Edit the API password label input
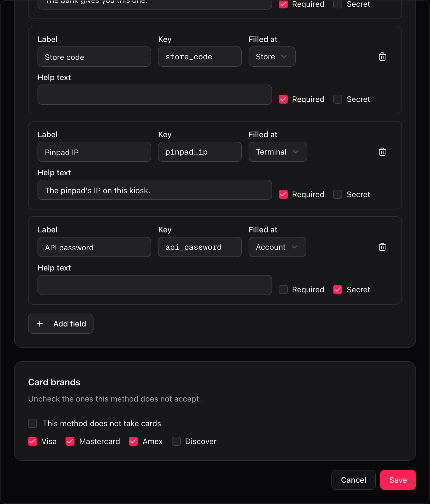The image size is (430, 504). pyautogui.click(x=94, y=247)
